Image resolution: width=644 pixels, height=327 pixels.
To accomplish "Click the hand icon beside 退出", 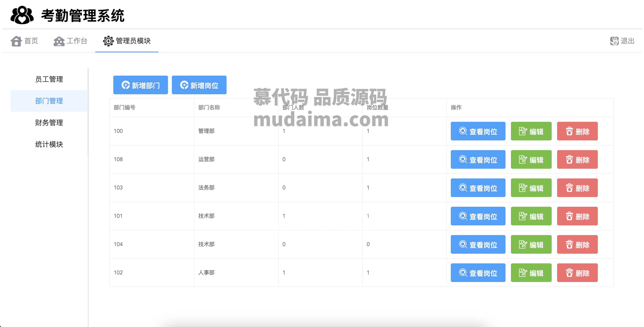I will tap(614, 41).
